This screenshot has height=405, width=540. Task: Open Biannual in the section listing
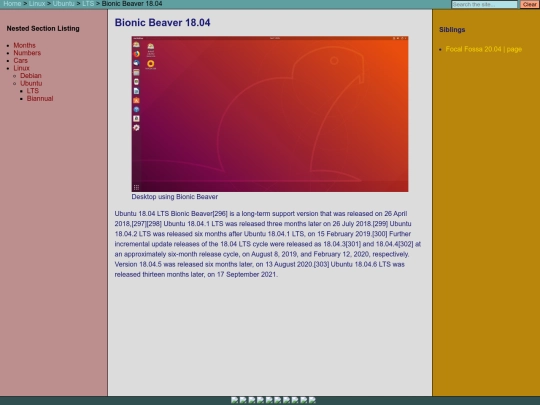coord(40,98)
